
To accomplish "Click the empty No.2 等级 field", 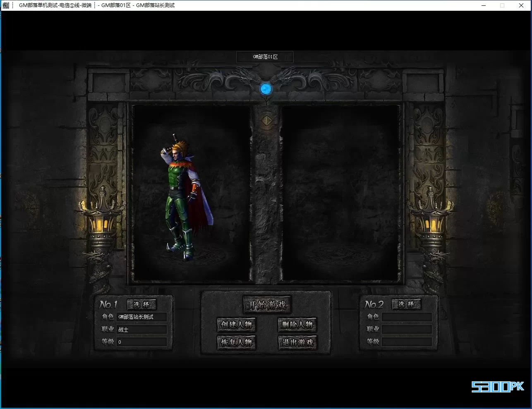I will tap(407, 342).
